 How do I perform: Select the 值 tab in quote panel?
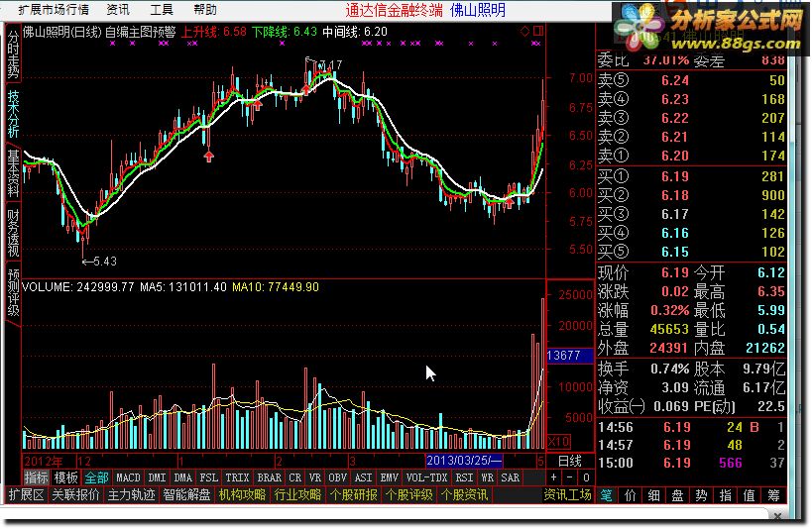750,495
